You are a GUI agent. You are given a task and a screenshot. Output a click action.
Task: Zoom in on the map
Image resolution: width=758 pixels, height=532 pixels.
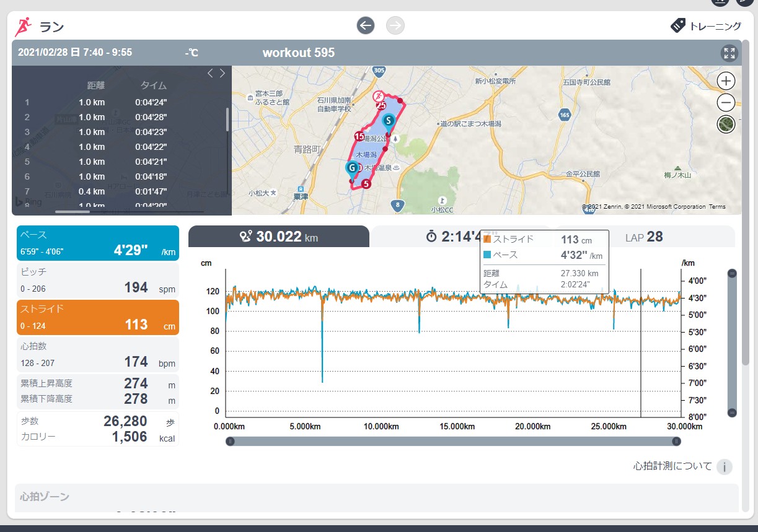[726, 81]
